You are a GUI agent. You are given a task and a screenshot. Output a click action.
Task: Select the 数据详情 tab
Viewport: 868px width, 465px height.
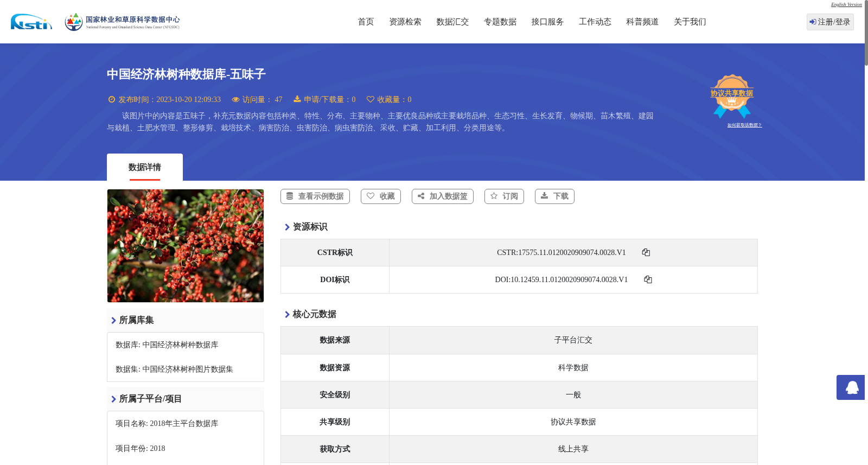(145, 167)
